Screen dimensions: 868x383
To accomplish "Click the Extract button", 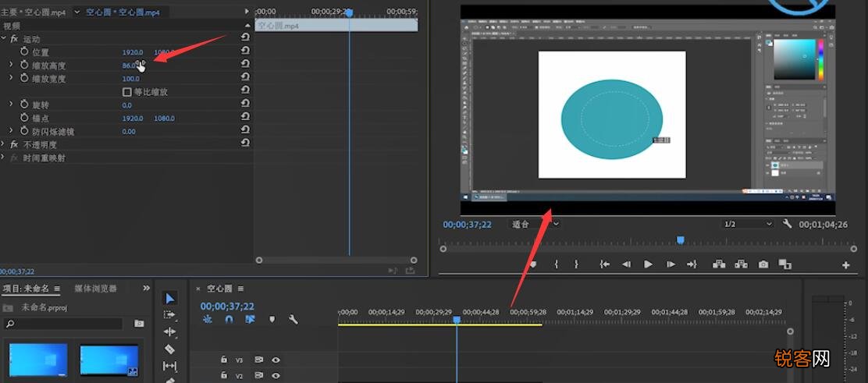I will click(x=741, y=264).
